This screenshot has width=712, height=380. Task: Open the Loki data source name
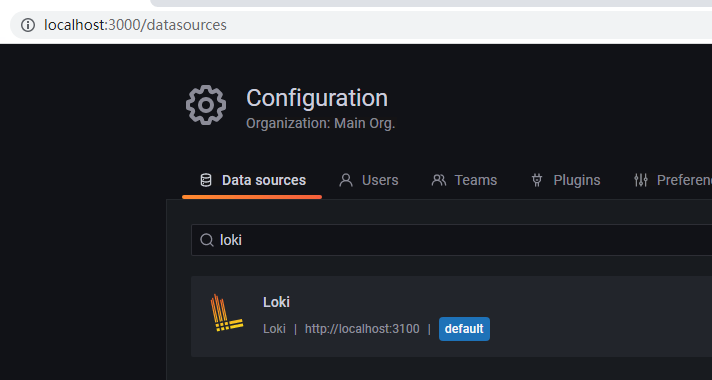pos(276,302)
